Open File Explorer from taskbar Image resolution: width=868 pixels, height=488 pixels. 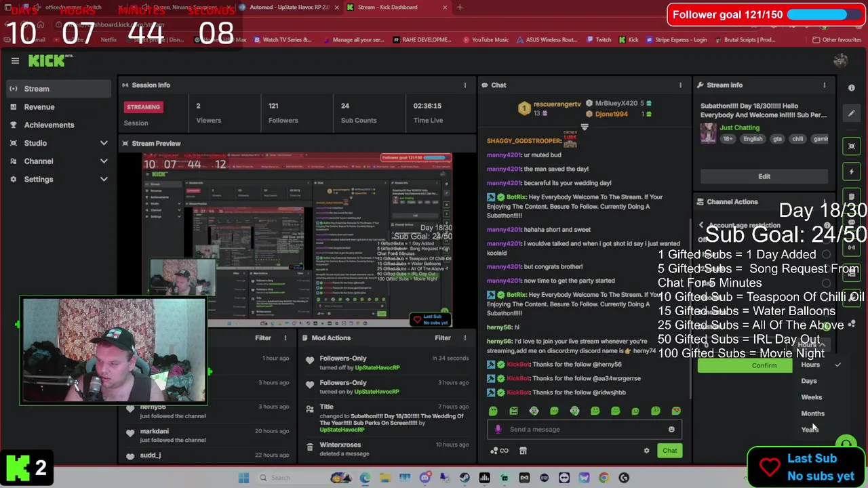point(385,478)
